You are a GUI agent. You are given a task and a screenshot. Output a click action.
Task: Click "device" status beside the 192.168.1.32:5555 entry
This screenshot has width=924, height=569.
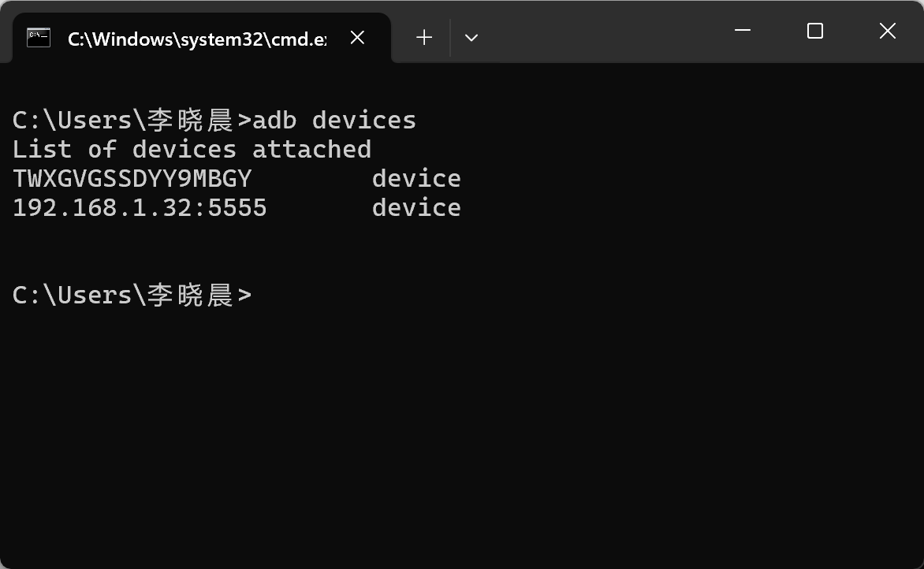click(x=416, y=208)
